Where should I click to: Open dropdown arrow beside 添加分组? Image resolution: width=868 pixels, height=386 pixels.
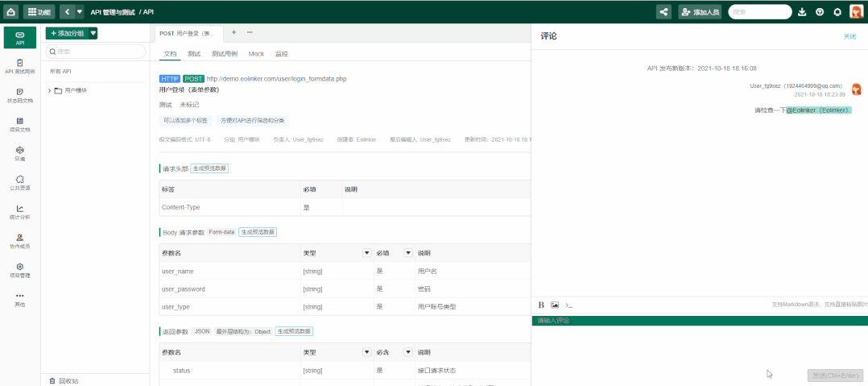click(x=93, y=33)
